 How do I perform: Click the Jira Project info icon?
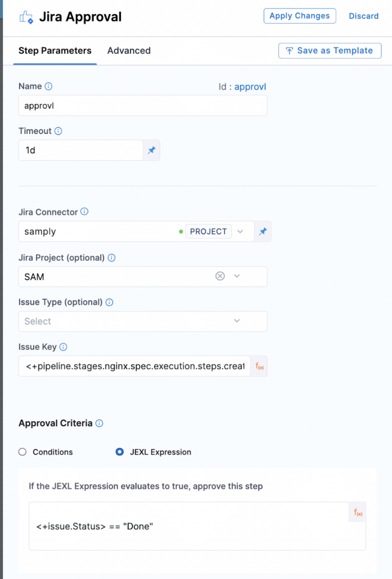[x=112, y=258]
